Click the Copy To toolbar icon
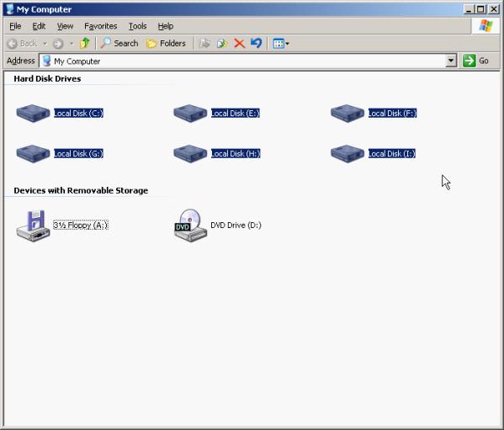This screenshot has width=504, height=430. click(x=222, y=43)
